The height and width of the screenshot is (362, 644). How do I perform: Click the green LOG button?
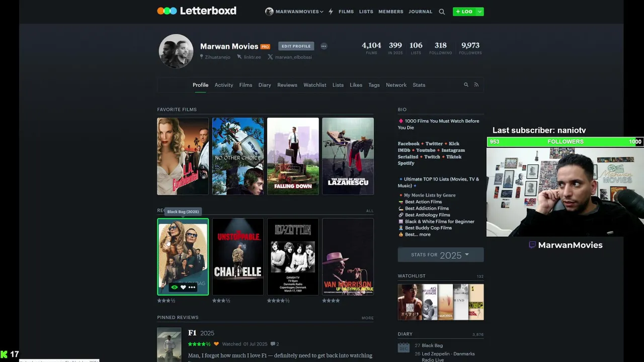pos(464,12)
